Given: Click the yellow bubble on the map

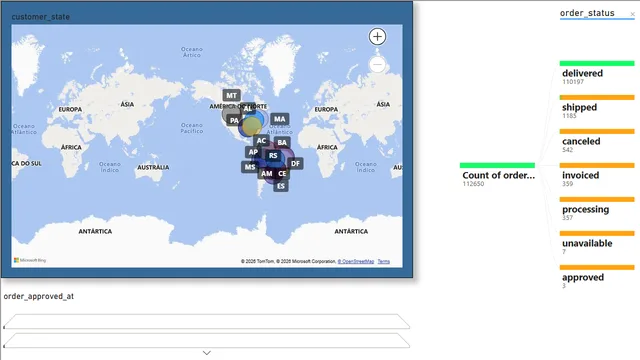Looking at the screenshot, I should click(251, 126).
